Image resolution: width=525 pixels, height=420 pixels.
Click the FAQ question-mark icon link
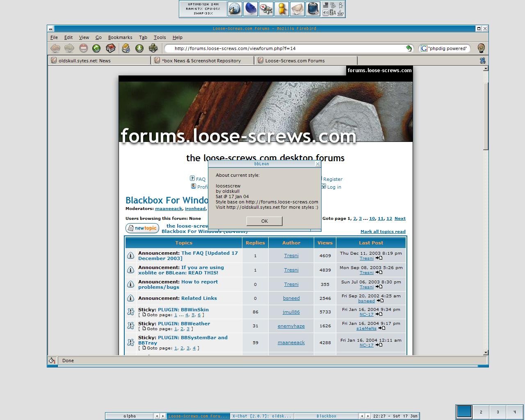[192, 178]
